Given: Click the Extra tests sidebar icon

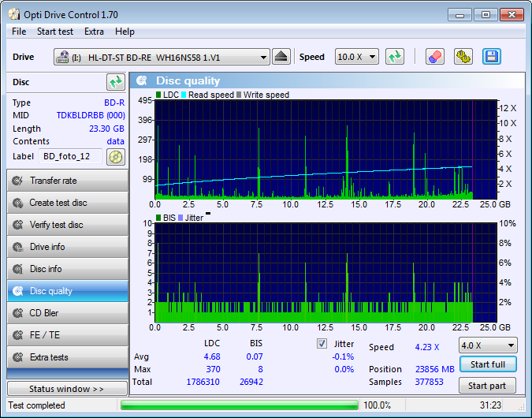Looking at the screenshot, I should click(17, 357).
